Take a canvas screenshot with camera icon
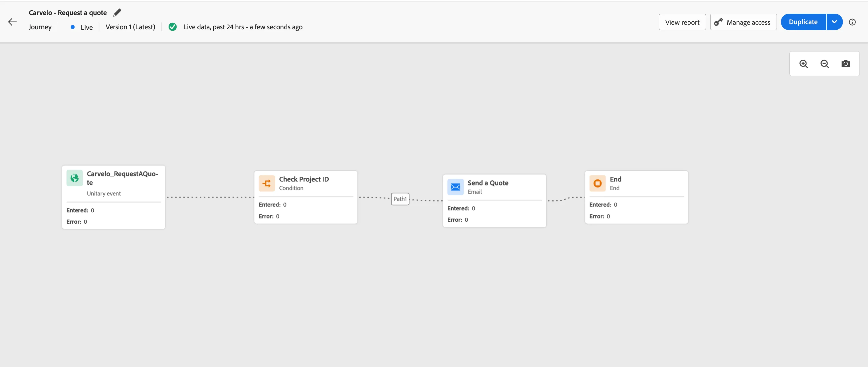The height and width of the screenshot is (367, 868). (x=846, y=64)
